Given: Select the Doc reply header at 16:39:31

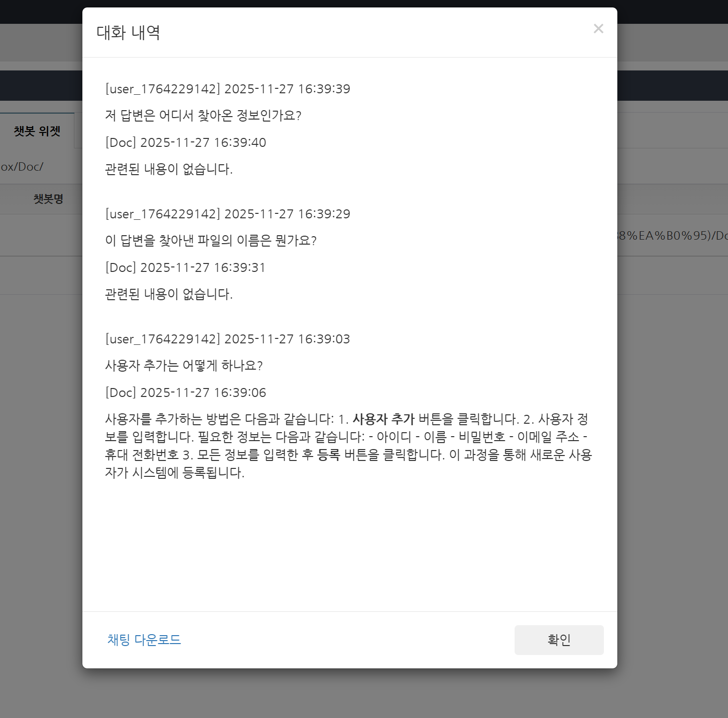Looking at the screenshot, I should 186,267.
